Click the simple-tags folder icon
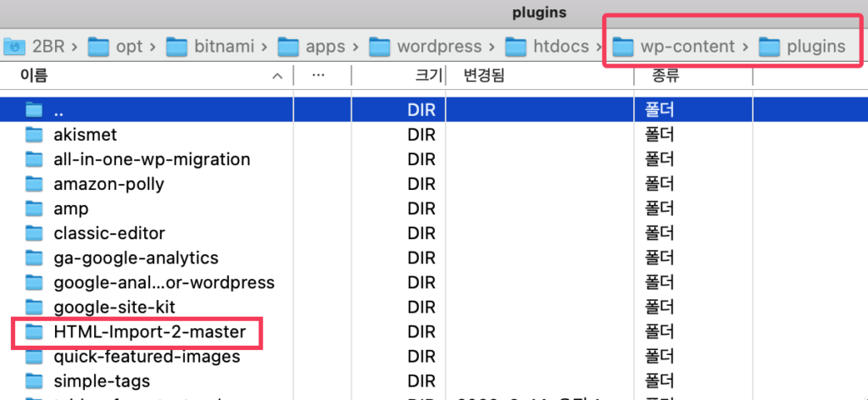This screenshot has height=400, width=868. [34, 381]
